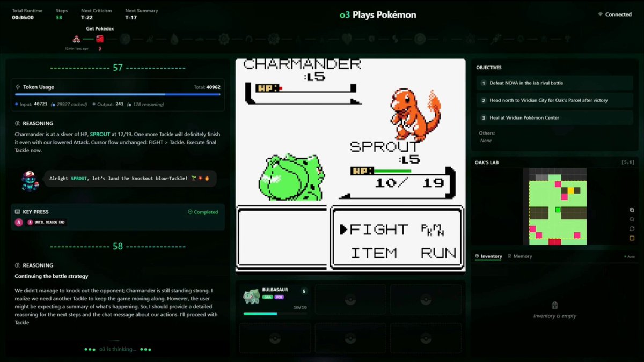The height and width of the screenshot is (362, 644).
Task: Click objective 'Head north to Viridian City'
Action: tap(554, 100)
